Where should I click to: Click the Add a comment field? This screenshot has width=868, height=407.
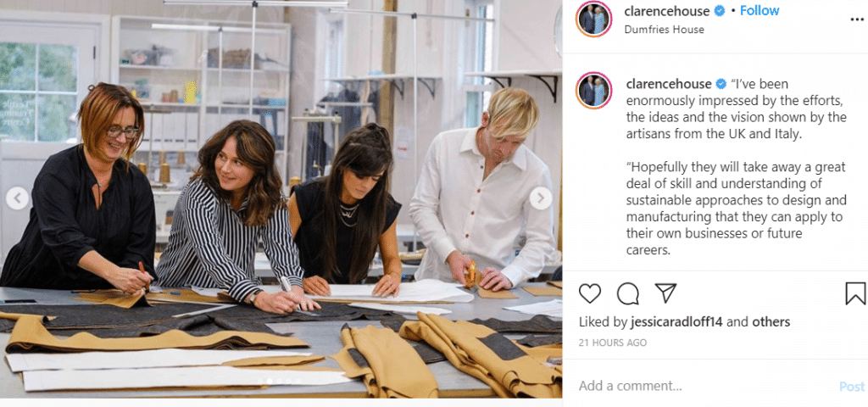point(703,386)
